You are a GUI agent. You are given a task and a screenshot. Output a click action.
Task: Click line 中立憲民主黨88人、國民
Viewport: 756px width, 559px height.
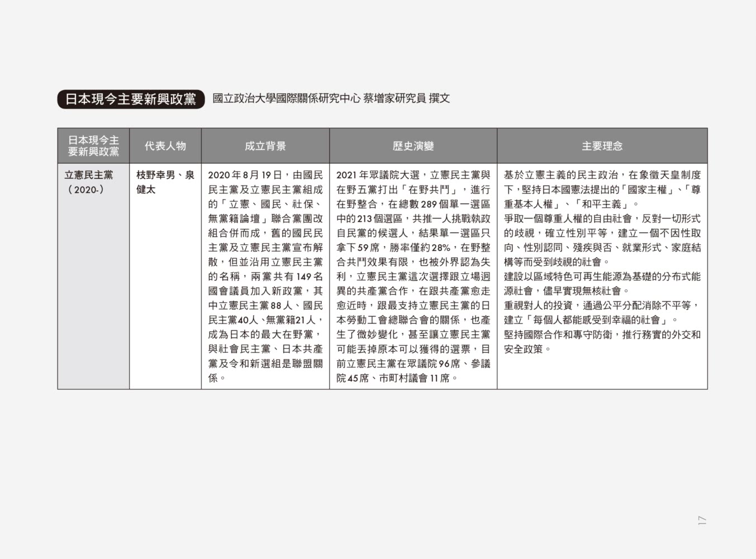pyautogui.click(x=265, y=306)
